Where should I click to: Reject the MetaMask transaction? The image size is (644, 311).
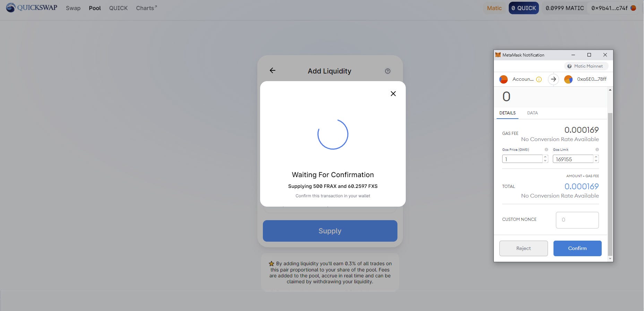[524, 248]
